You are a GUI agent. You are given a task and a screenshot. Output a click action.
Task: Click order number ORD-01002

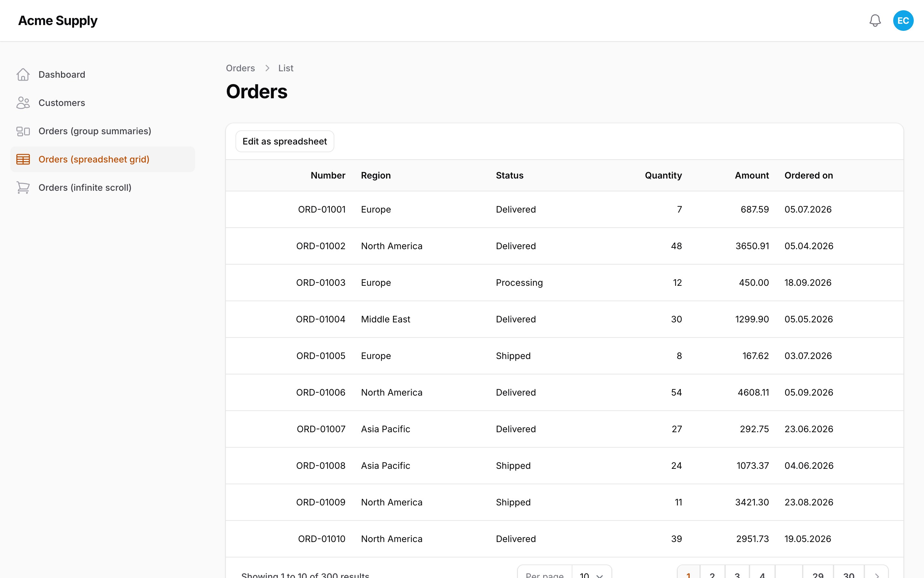(x=321, y=246)
